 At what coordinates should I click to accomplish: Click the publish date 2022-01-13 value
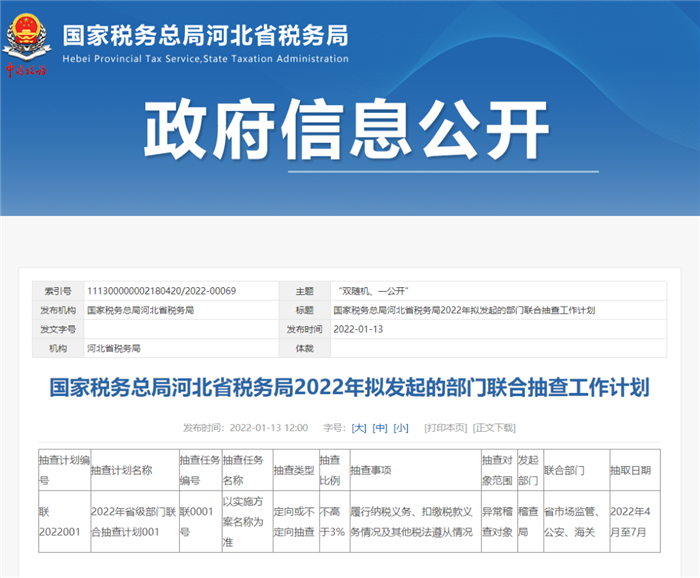(x=358, y=329)
